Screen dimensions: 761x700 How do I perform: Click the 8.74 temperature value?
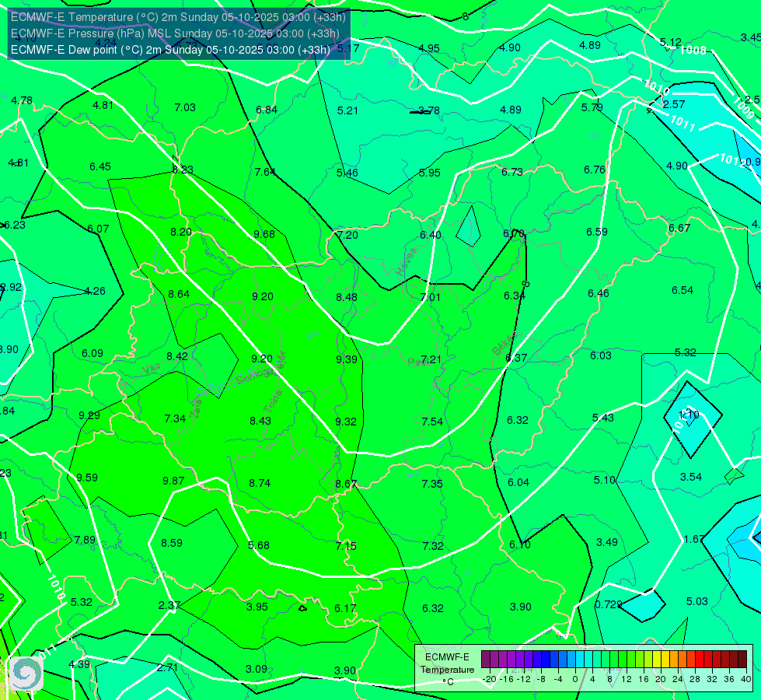[x=260, y=483]
